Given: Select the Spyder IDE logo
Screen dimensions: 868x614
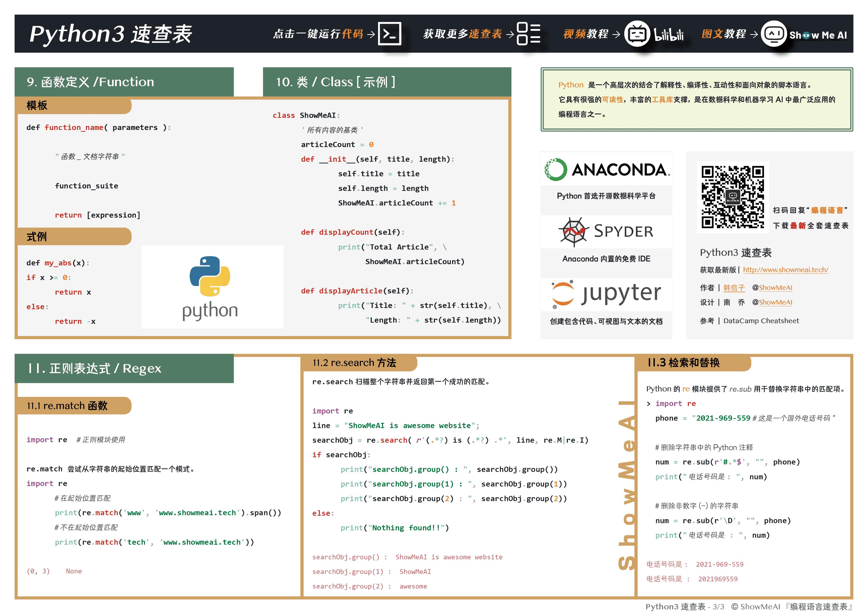Looking at the screenshot, I should click(606, 231).
